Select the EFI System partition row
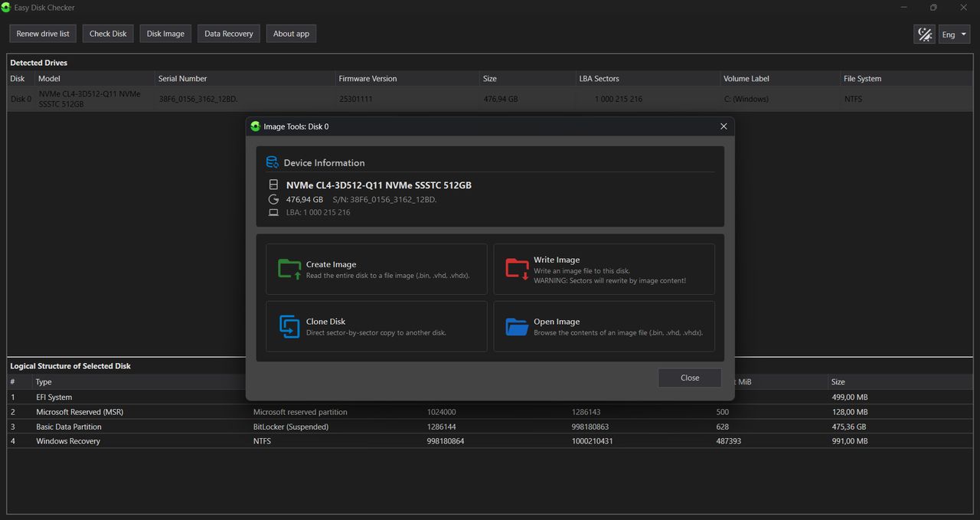Viewport: 980px width, 520px height. pyautogui.click(x=490, y=397)
